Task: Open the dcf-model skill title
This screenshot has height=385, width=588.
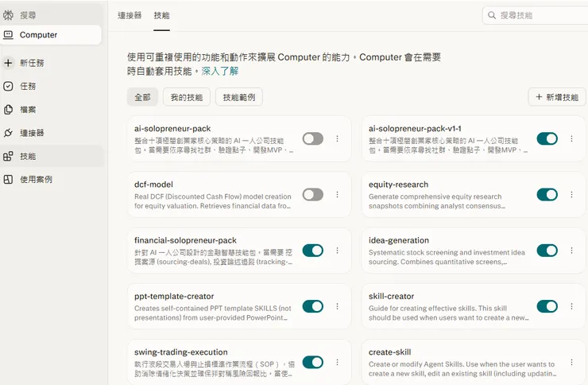Action: coord(153,185)
